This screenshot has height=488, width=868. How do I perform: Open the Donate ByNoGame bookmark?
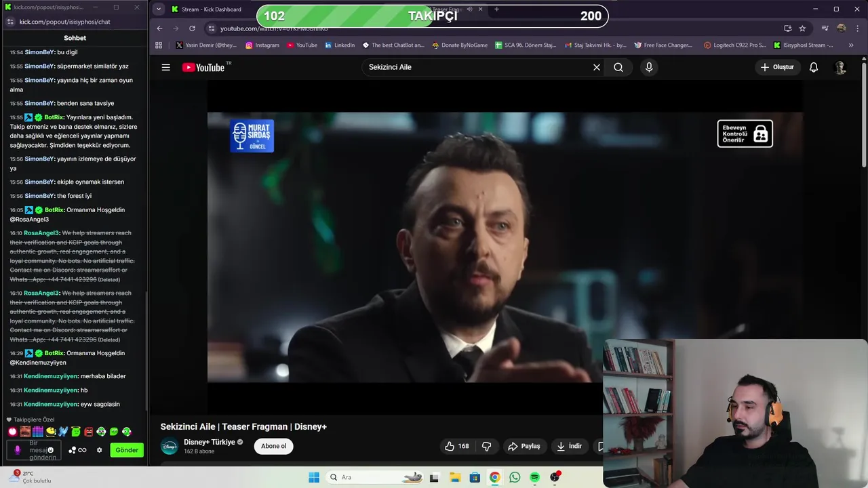pyautogui.click(x=460, y=45)
